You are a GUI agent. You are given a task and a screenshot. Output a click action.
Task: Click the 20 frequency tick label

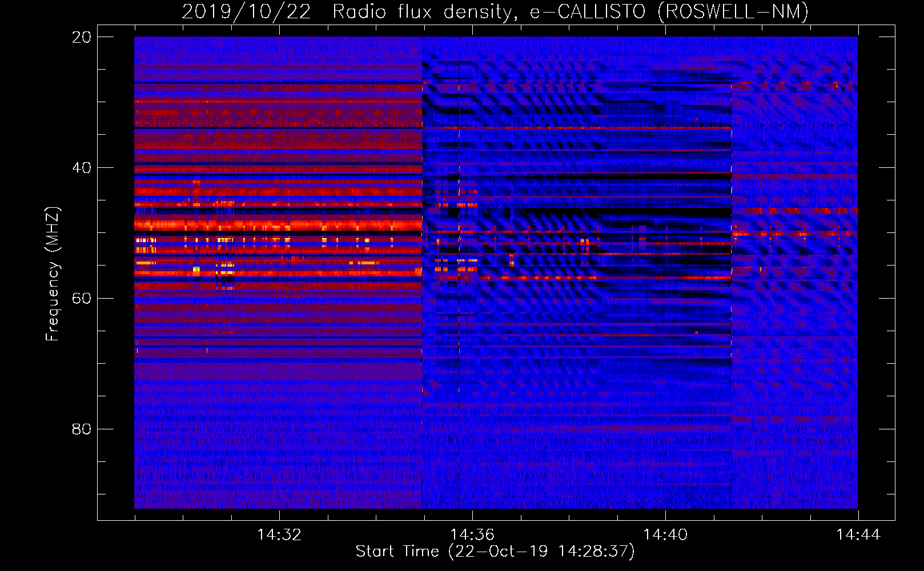tap(82, 37)
